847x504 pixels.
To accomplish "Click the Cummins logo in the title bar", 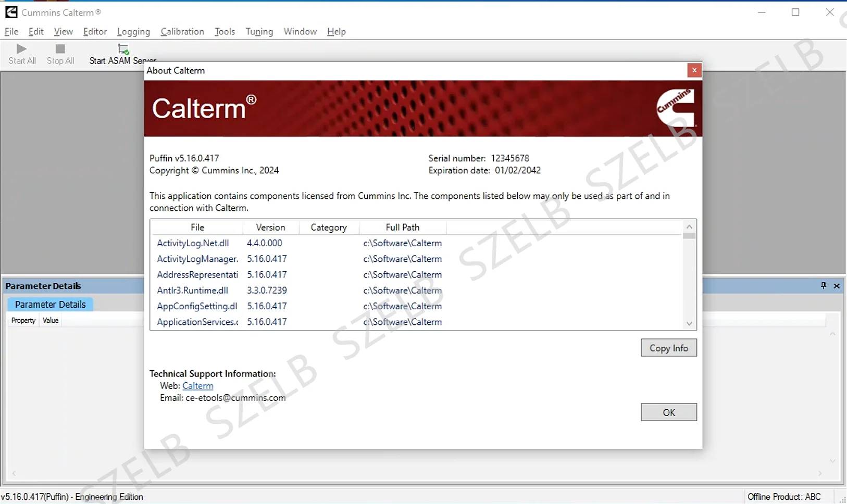I will click(x=10, y=11).
